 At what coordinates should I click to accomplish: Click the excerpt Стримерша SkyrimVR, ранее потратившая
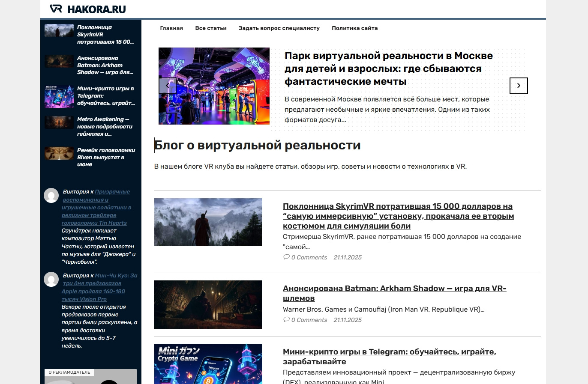coord(402,241)
